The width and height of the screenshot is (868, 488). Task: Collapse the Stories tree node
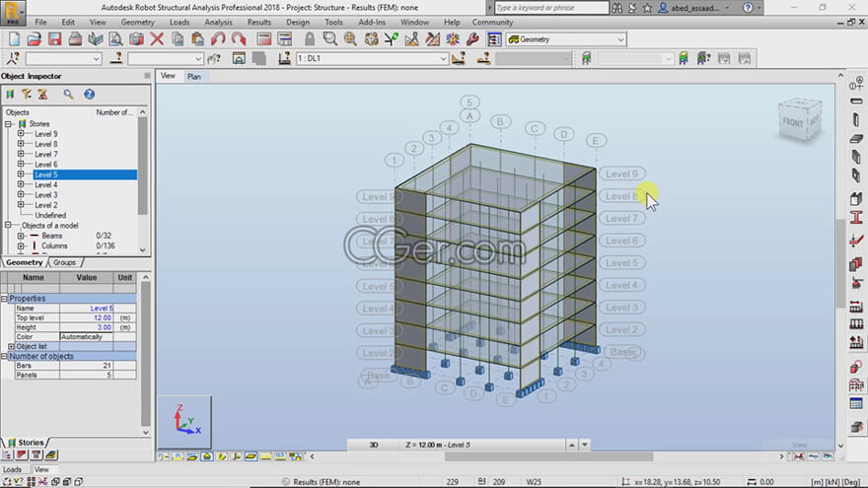(8, 123)
